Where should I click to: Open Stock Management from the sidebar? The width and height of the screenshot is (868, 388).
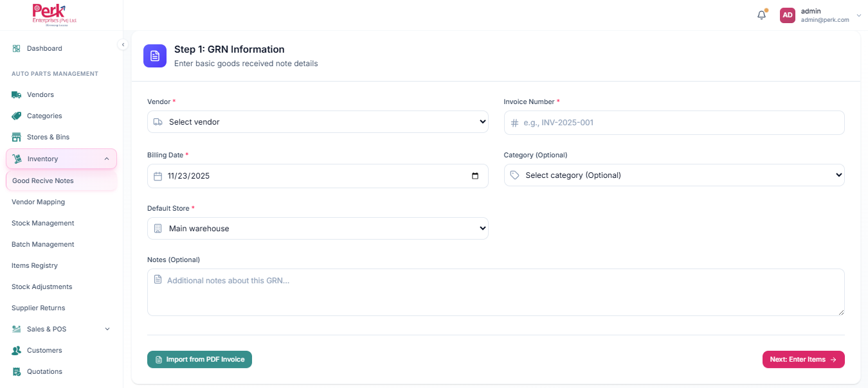pyautogui.click(x=43, y=224)
